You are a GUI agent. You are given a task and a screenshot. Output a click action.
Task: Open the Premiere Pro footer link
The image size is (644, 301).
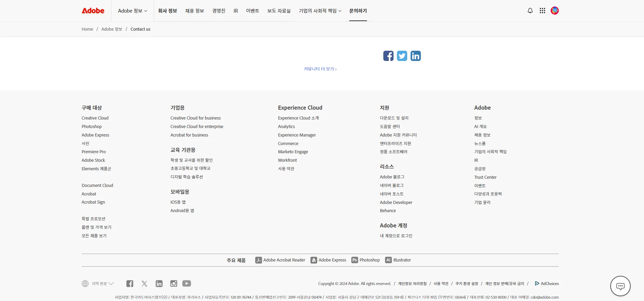pos(94,152)
